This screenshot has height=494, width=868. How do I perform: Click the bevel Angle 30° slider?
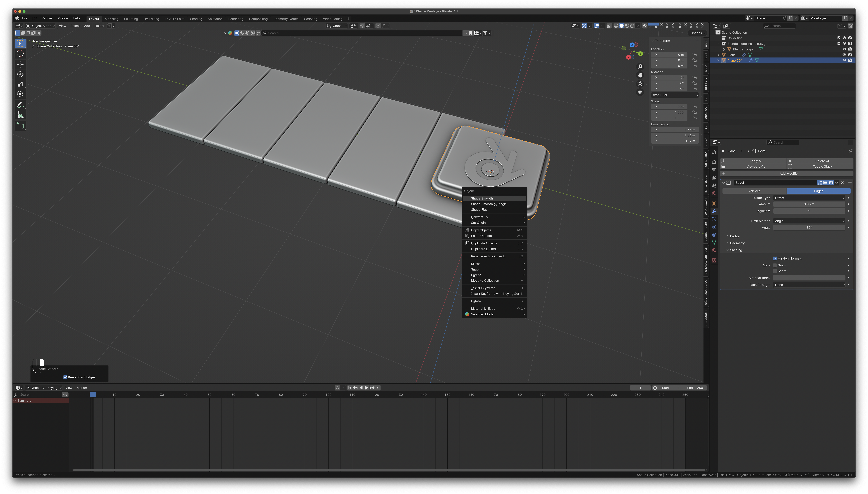click(x=809, y=228)
